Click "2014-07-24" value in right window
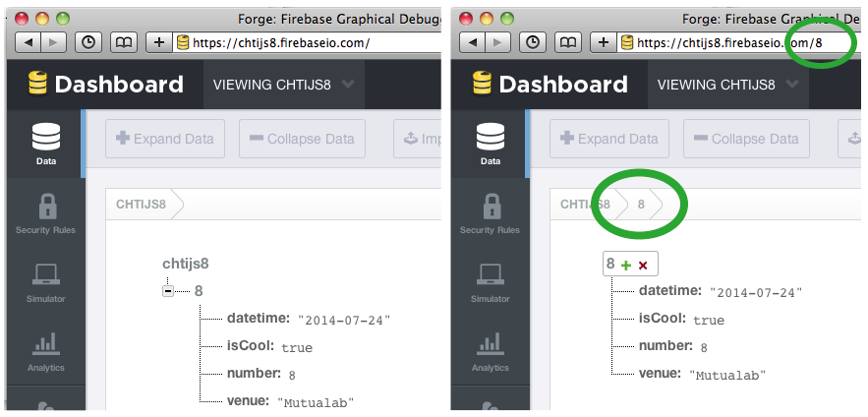 (x=756, y=292)
